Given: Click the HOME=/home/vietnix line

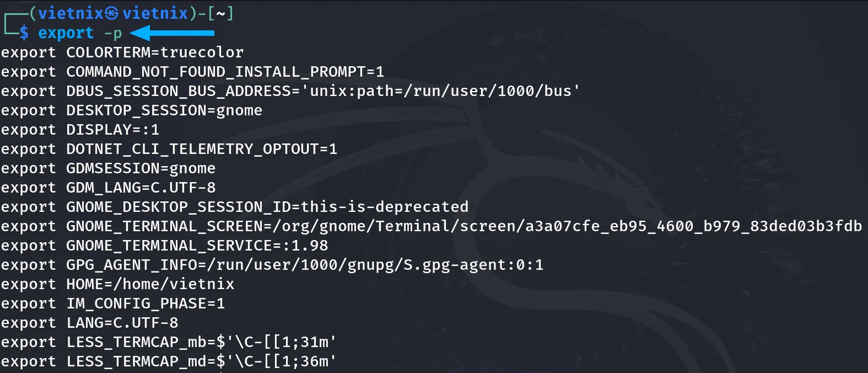Looking at the screenshot, I should [x=118, y=284].
